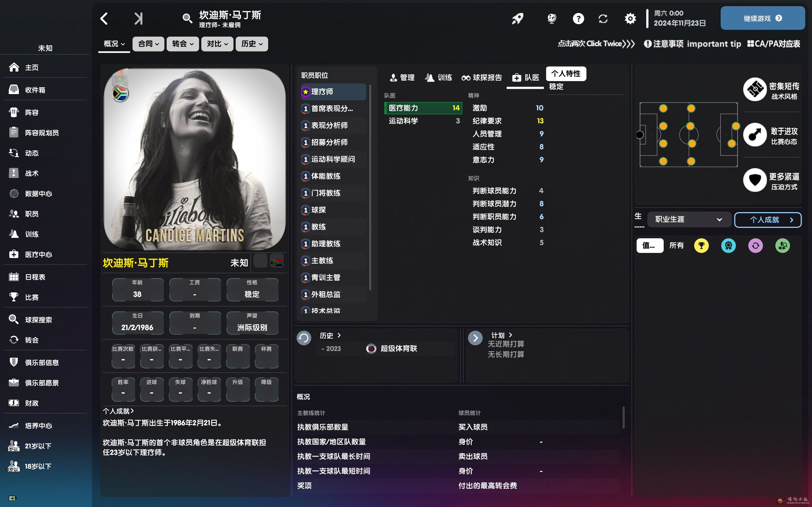Screen dimensions: 812x507
Task: Expand the 合同 dropdown menu
Action: 148,44
